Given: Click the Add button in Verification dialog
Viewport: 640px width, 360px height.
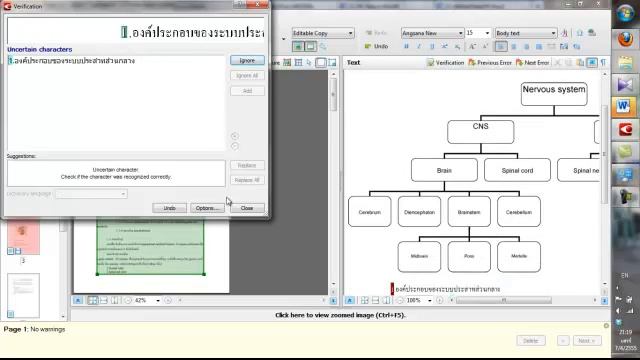Looking at the screenshot, I should pyautogui.click(x=247, y=91).
